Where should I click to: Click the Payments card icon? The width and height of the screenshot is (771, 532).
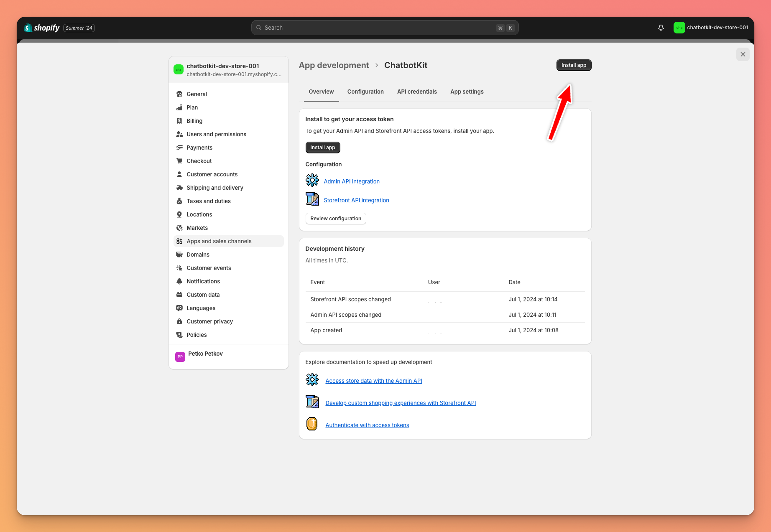point(179,148)
